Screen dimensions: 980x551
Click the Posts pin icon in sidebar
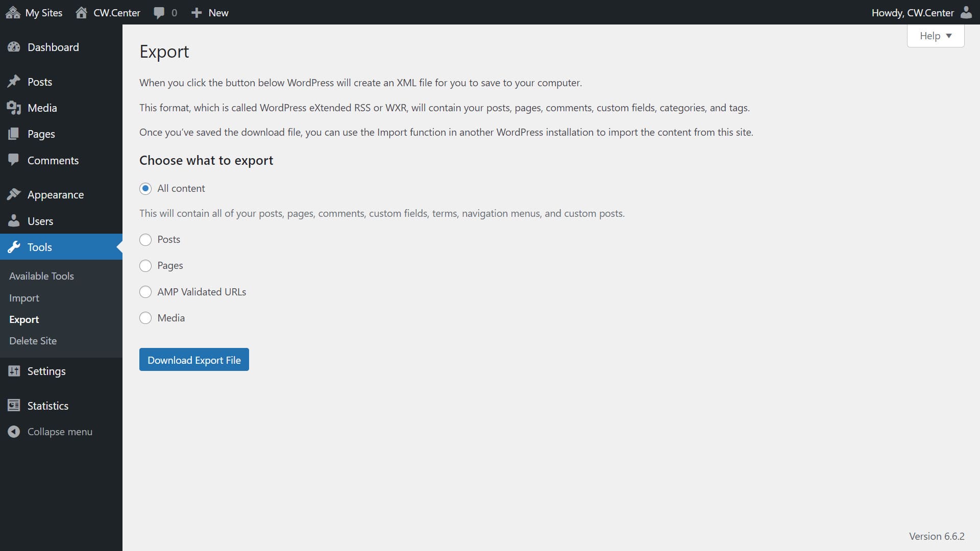tap(14, 82)
